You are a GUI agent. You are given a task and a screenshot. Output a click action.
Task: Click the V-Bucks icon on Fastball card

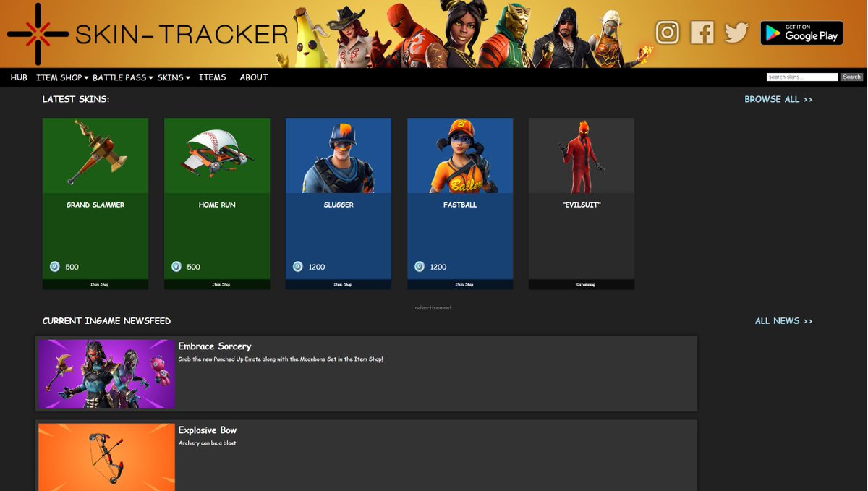tap(420, 267)
